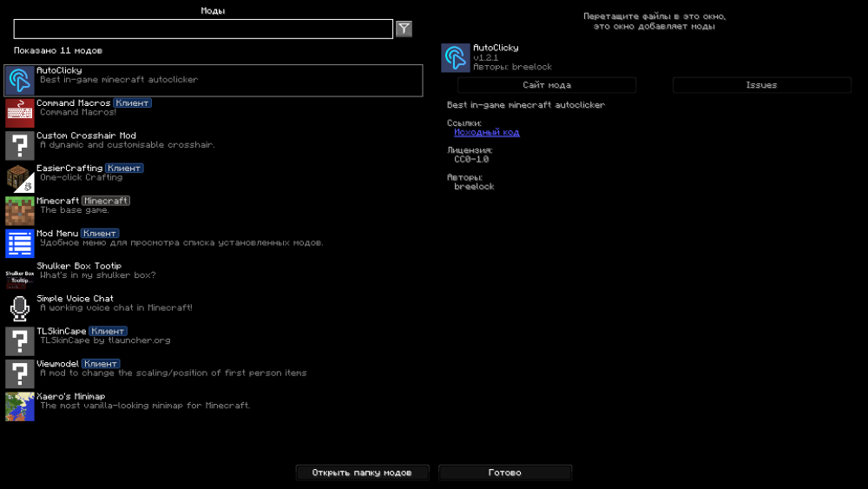Click the filter funnel icon beside search
The height and width of the screenshot is (489, 868).
click(x=404, y=29)
